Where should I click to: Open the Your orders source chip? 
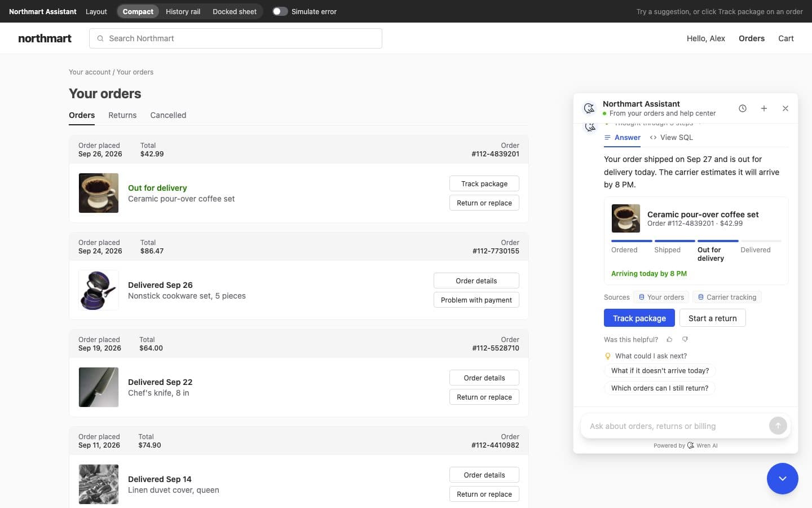(661, 297)
